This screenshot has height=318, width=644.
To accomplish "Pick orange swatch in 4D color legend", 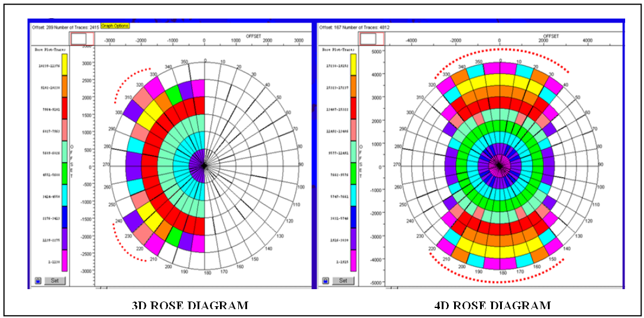I will (354, 86).
